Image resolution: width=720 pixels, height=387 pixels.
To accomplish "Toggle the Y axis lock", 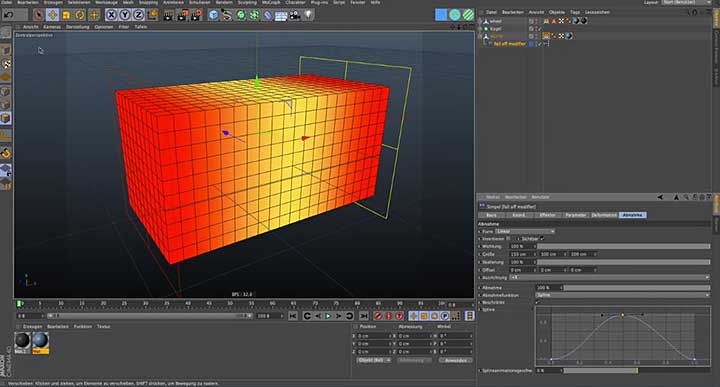I will pos(125,15).
